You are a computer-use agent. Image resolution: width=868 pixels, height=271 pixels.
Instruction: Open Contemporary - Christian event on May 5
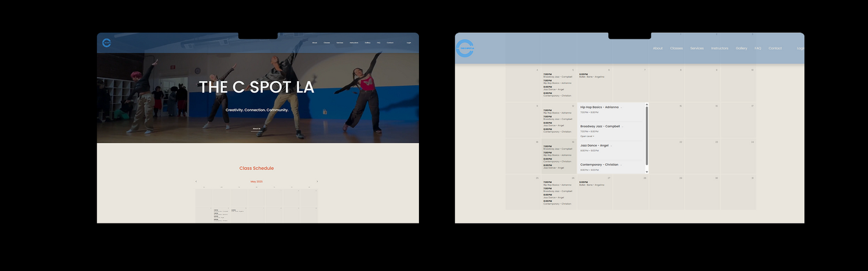(557, 95)
